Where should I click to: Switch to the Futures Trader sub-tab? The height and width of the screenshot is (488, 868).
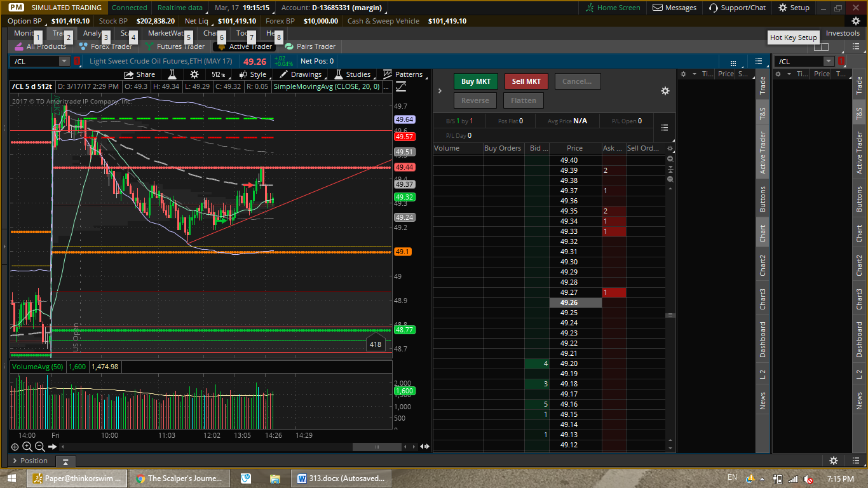tap(175, 46)
